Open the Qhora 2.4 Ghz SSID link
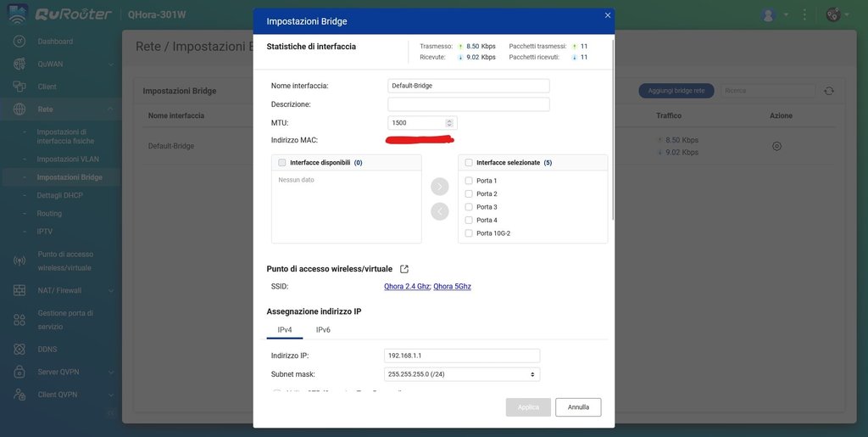 (407, 287)
